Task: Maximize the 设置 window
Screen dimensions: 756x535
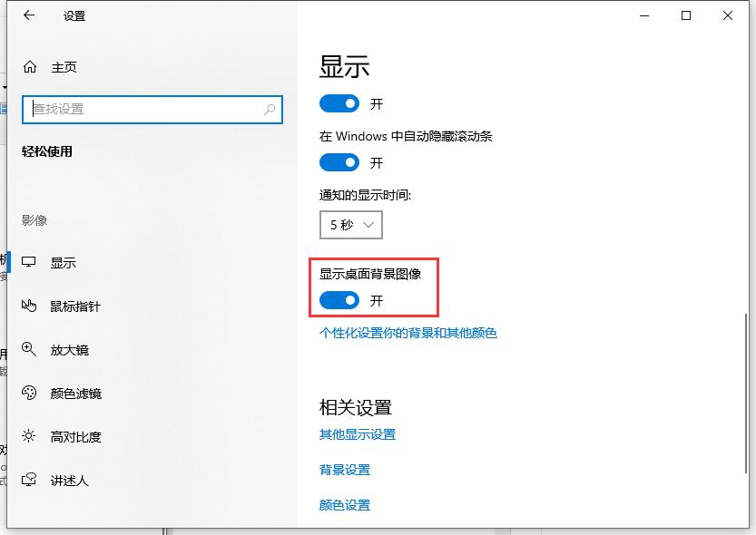Action: point(686,15)
